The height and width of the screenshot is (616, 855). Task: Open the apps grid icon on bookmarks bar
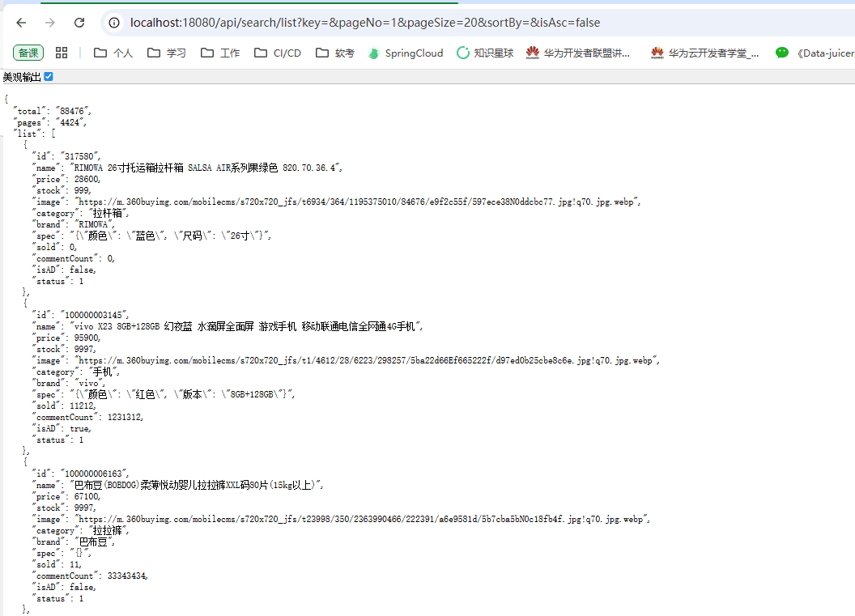click(x=63, y=52)
